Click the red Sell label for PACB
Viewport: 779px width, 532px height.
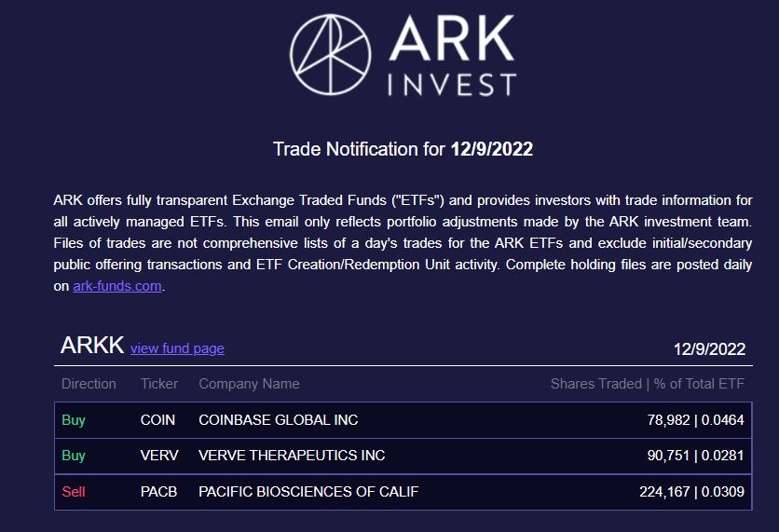[x=74, y=491]
